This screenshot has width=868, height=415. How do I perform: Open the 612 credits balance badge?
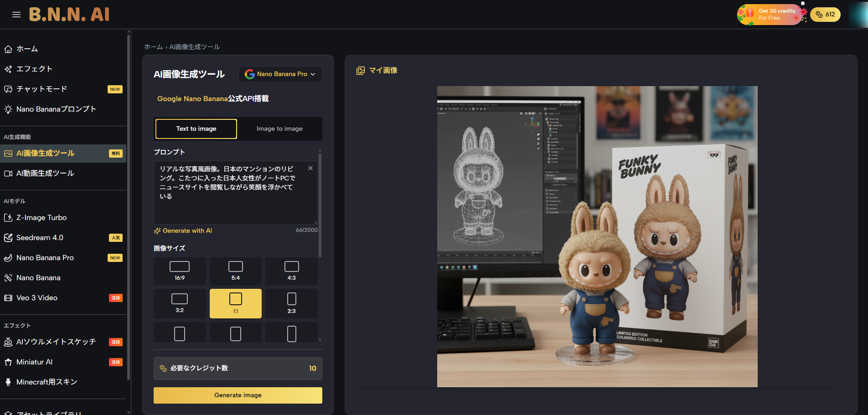pyautogui.click(x=825, y=15)
